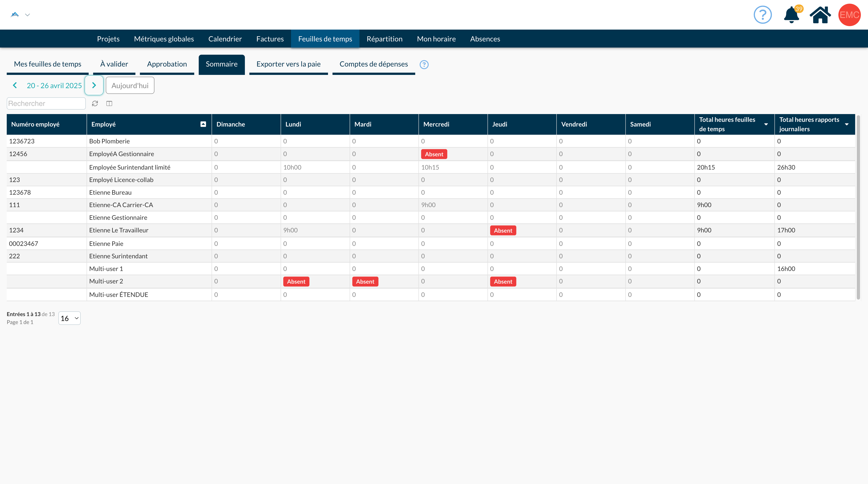Go to previous week arrow
The width and height of the screenshot is (868, 484).
(15, 85)
